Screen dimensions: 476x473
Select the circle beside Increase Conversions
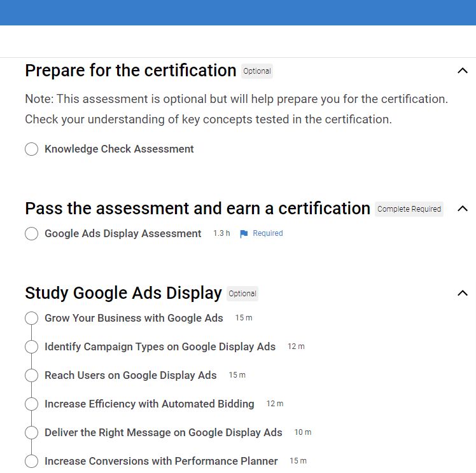coord(31,462)
